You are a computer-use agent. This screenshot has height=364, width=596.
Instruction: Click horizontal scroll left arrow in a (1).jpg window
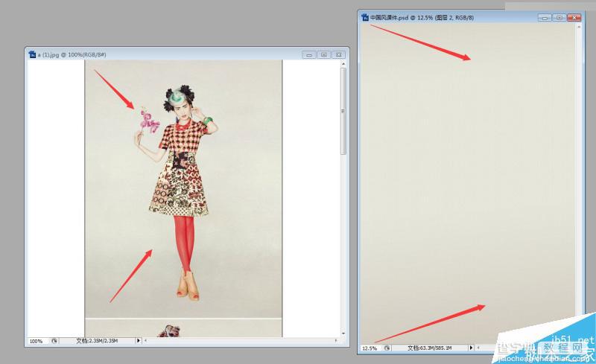pos(146,341)
